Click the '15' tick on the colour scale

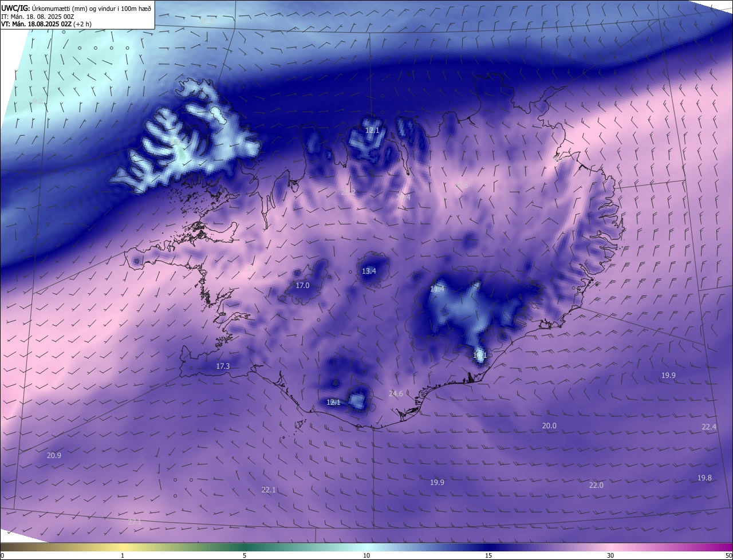click(x=488, y=556)
